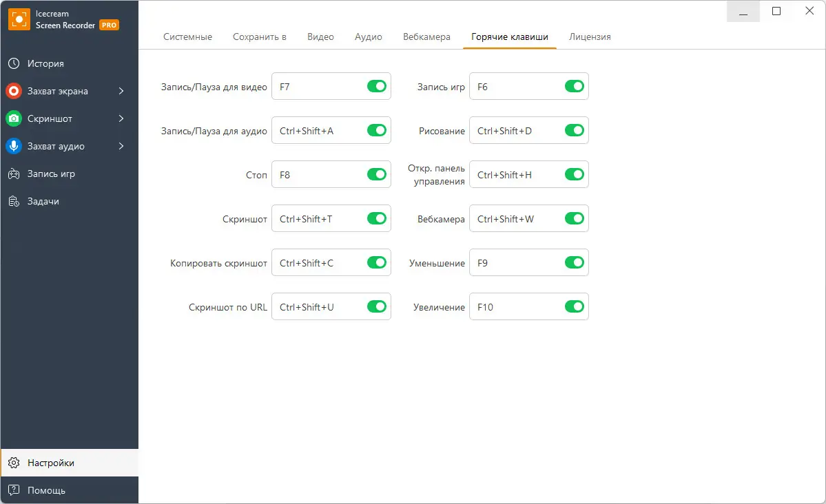
Task: Expand the Скриншот submenu chevron
Action: 122,118
